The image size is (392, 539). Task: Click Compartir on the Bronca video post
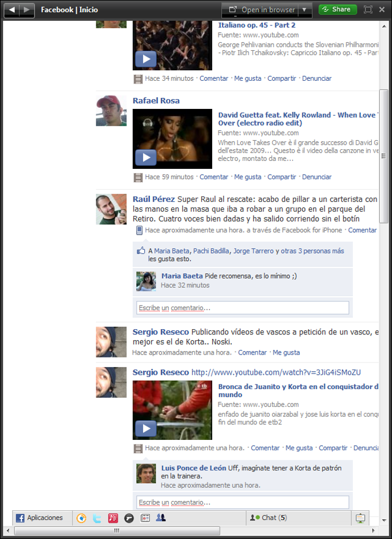tap(333, 448)
